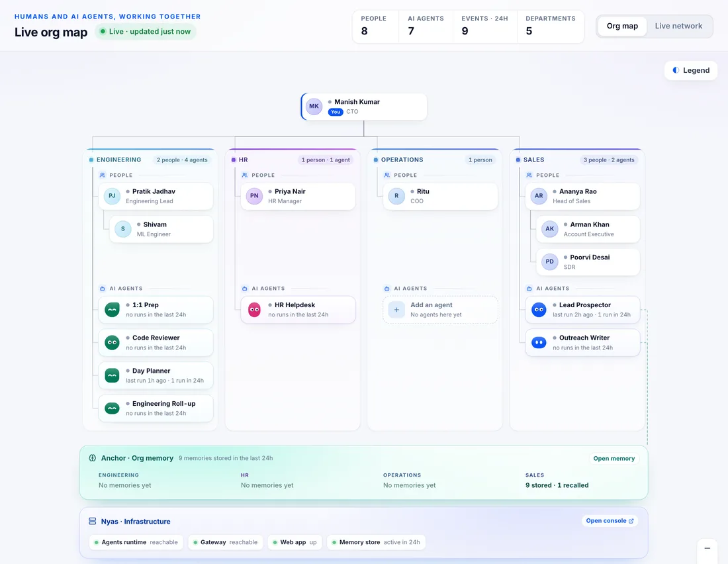Click last run 2h ago · 1 run in 24h

[x=592, y=314]
